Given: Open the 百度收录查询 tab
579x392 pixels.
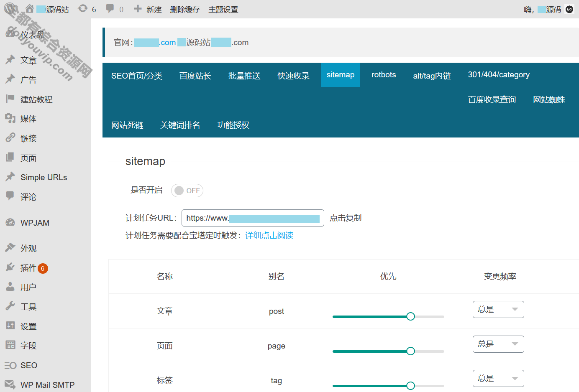Looking at the screenshot, I should coord(492,99).
